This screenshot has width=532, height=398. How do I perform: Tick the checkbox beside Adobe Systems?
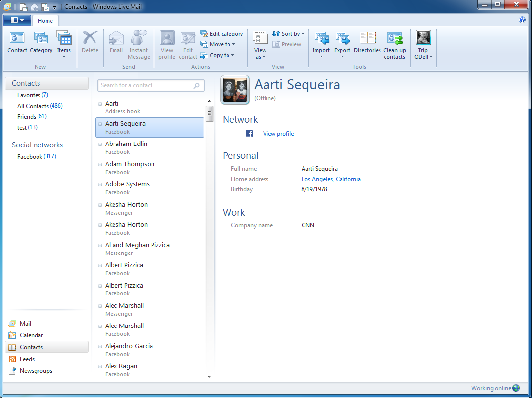click(x=100, y=185)
